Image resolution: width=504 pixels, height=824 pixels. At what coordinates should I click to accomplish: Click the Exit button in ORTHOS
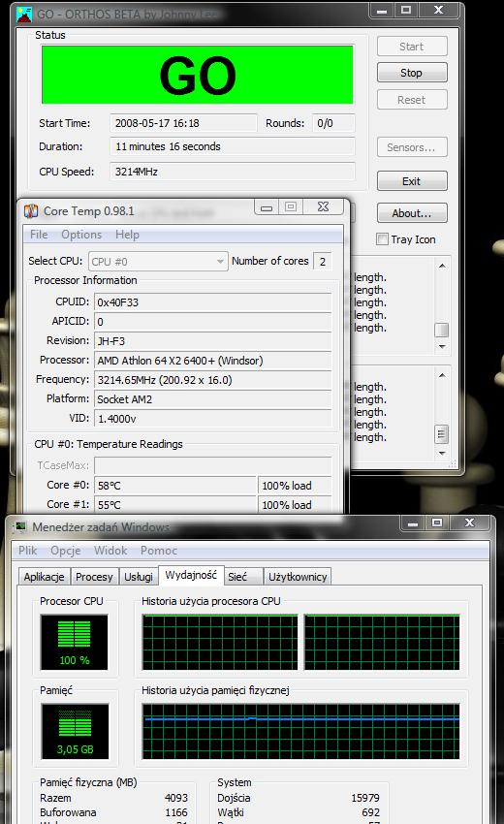[x=412, y=180]
